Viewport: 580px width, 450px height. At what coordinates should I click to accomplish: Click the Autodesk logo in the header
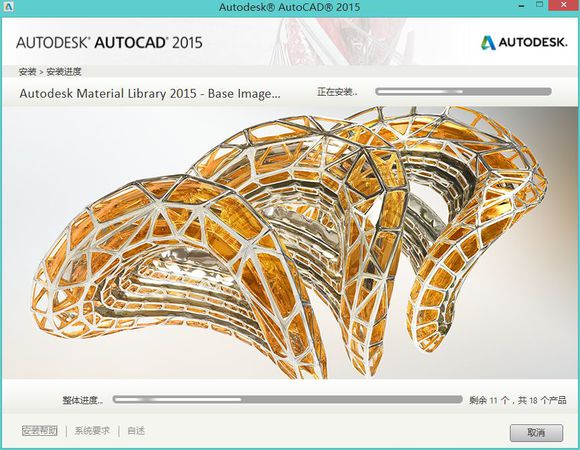pyautogui.click(x=524, y=43)
